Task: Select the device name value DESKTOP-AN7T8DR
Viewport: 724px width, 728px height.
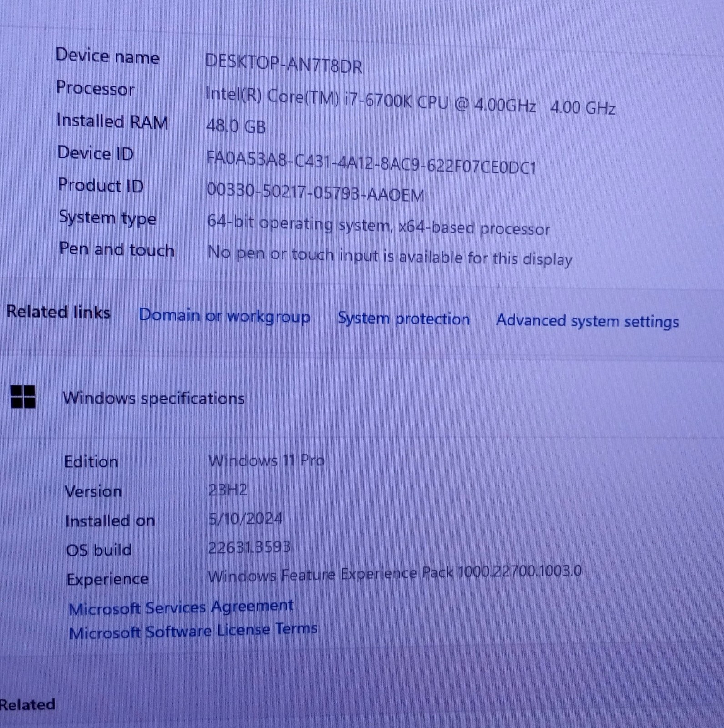Action: pyautogui.click(x=284, y=64)
